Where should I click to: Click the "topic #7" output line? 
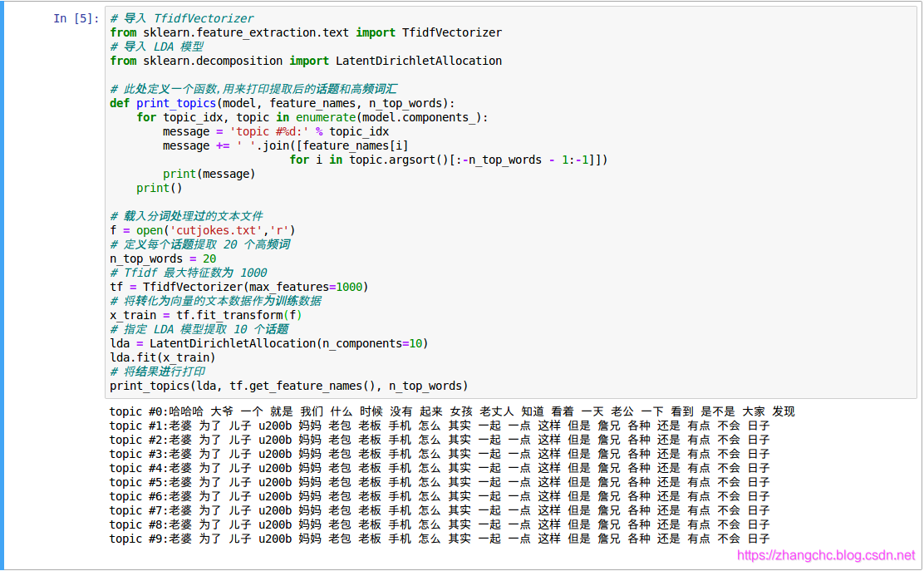[x=440, y=511]
